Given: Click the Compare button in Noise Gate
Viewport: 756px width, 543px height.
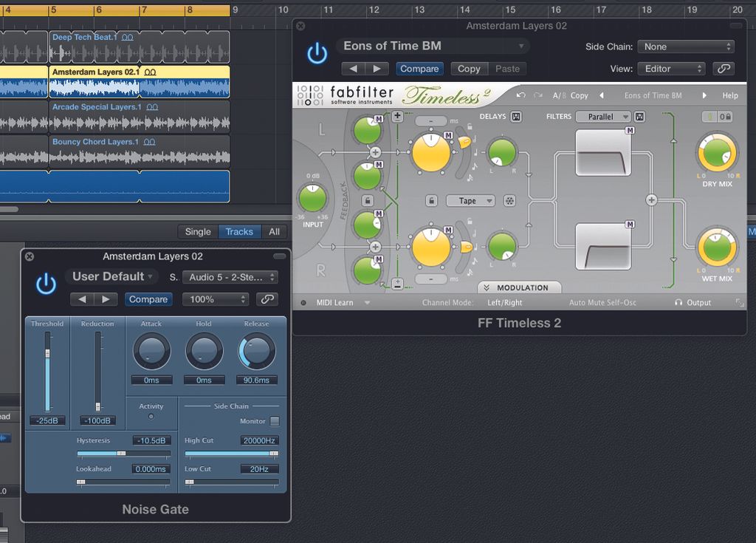Looking at the screenshot, I should tap(148, 299).
